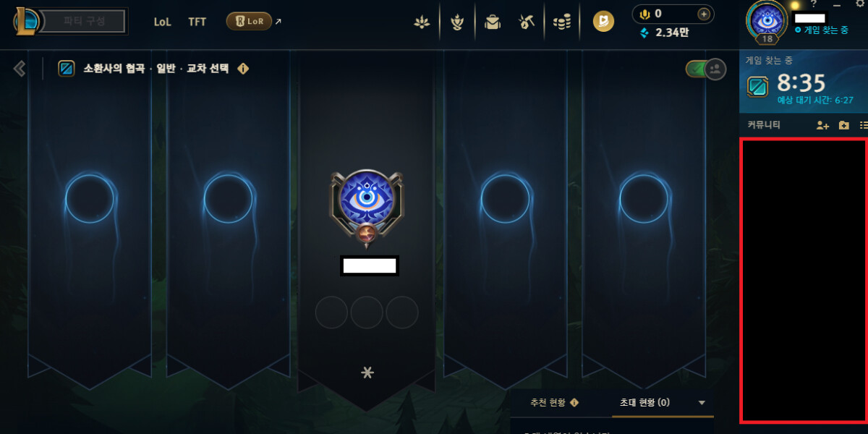The height and width of the screenshot is (434, 868).
Task: Select the TFT menu item
Action: click(197, 22)
